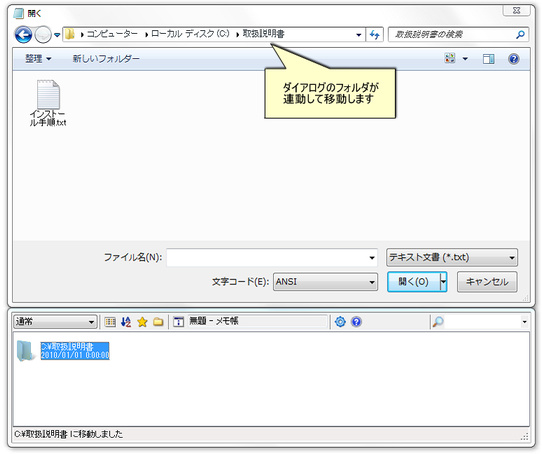This screenshot has width=542, height=454.
Task: Click the help question mark in lower toolbar
Action: 356,322
